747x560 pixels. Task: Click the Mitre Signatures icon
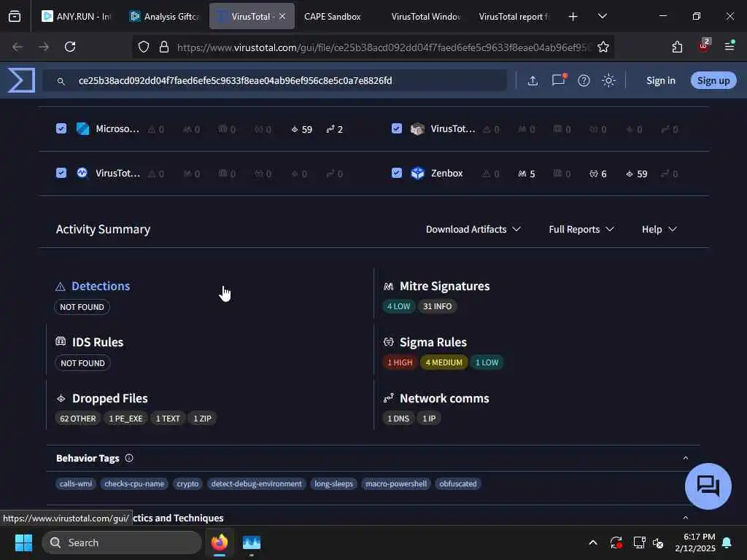pos(388,287)
